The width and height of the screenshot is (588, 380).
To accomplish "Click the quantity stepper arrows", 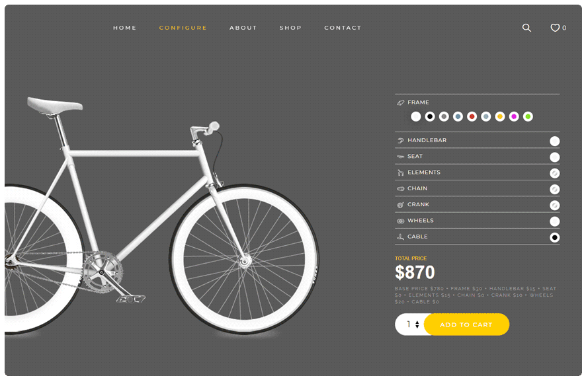I will (x=417, y=324).
